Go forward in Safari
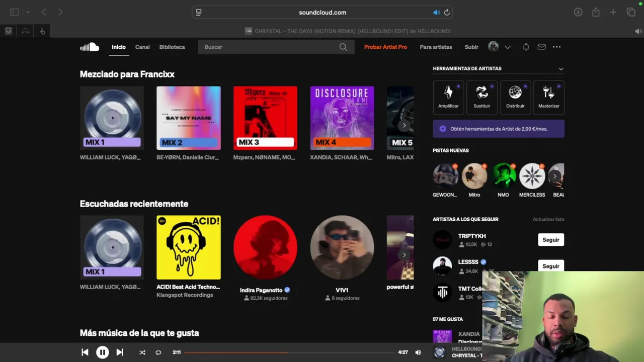This screenshot has width=644, height=362. (60, 12)
